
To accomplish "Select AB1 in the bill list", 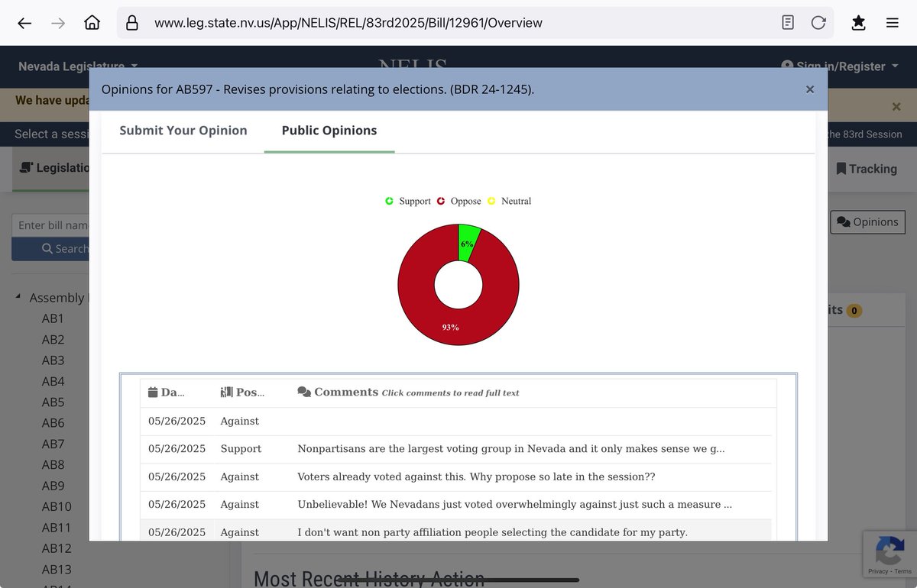I will [x=53, y=318].
